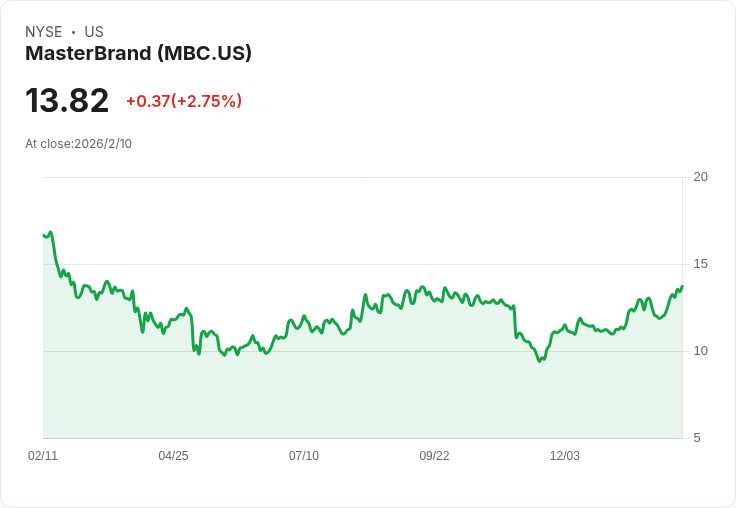This screenshot has height=508, width=736.
Task: Click the US market label
Action: (94, 32)
